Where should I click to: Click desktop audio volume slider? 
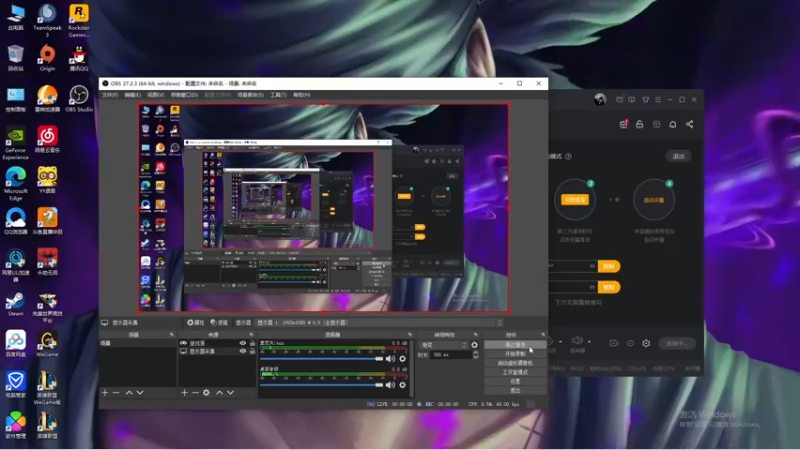coord(321,385)
